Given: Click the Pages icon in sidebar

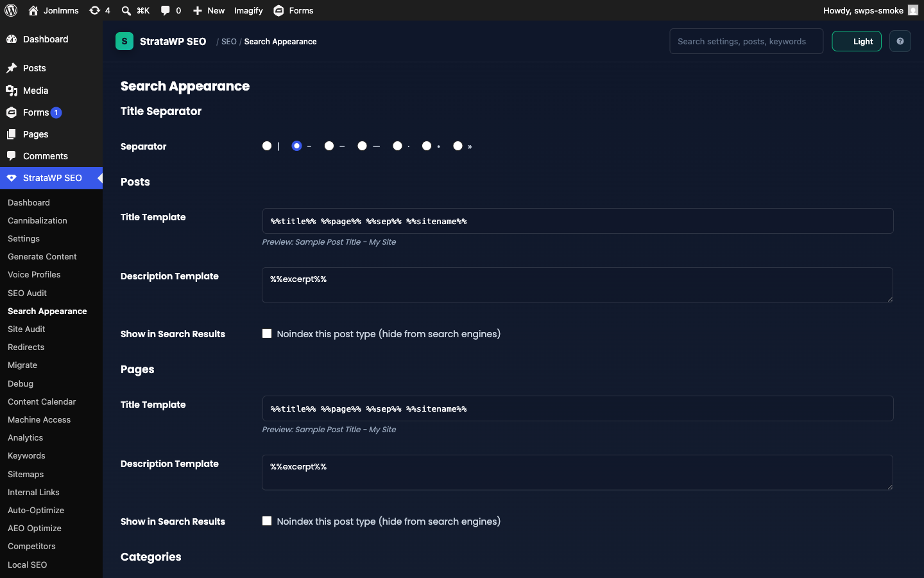Looking at the screenshot, I should (x=12, y=134).
